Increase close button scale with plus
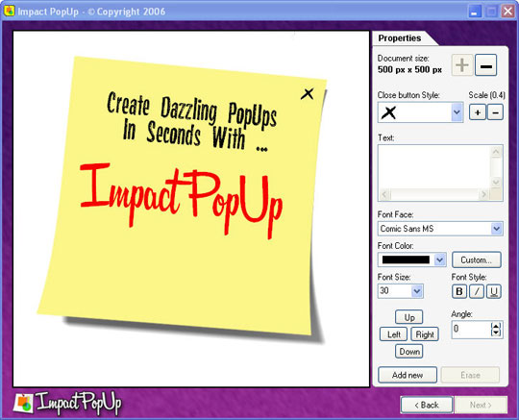This screenshot has height=420, width=519. [x=478, y=112]
